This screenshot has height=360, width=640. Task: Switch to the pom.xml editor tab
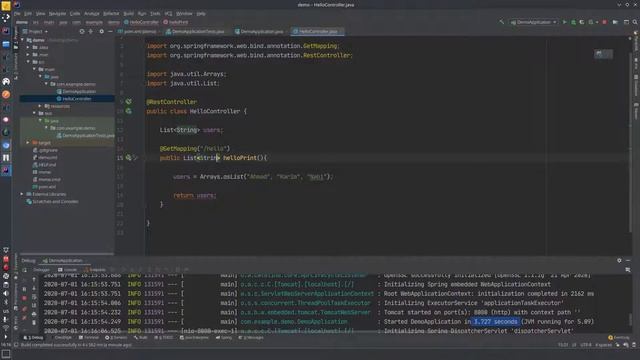139,31
